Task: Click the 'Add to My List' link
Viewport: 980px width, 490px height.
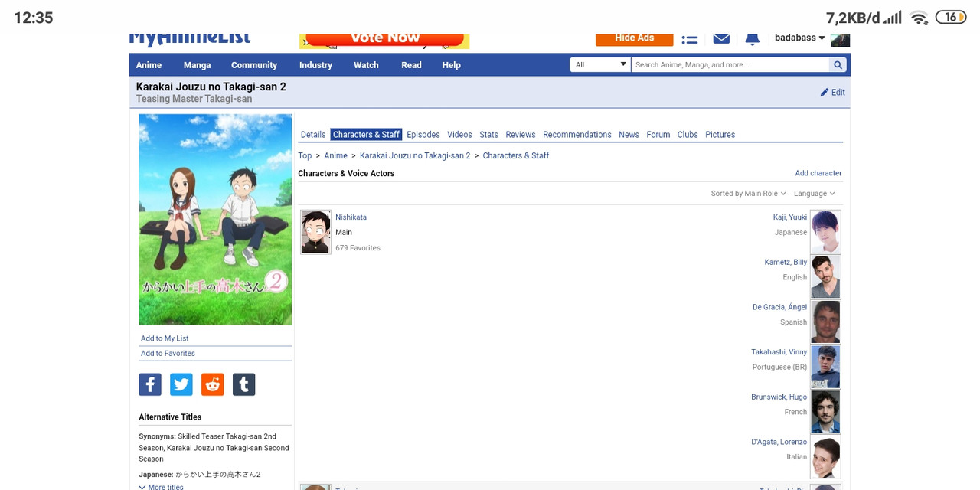Action: click(165, 338)
